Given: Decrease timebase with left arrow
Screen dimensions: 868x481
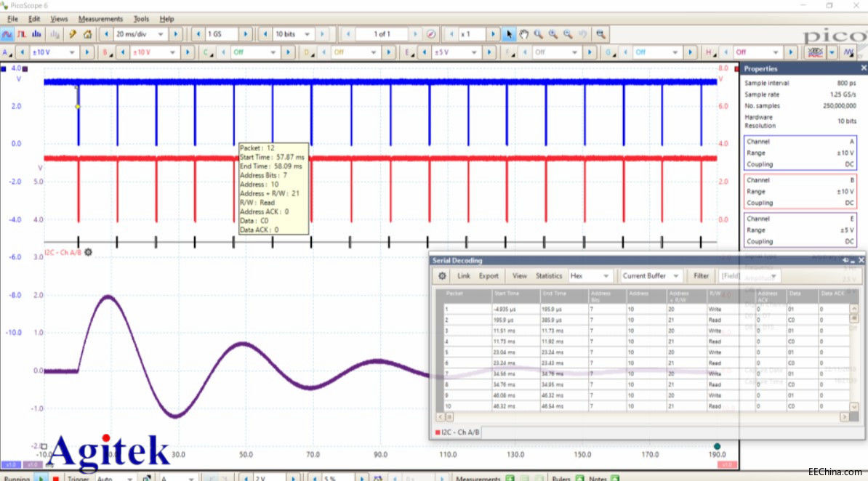Looking at the screenshot, I should tap(106, 34).
